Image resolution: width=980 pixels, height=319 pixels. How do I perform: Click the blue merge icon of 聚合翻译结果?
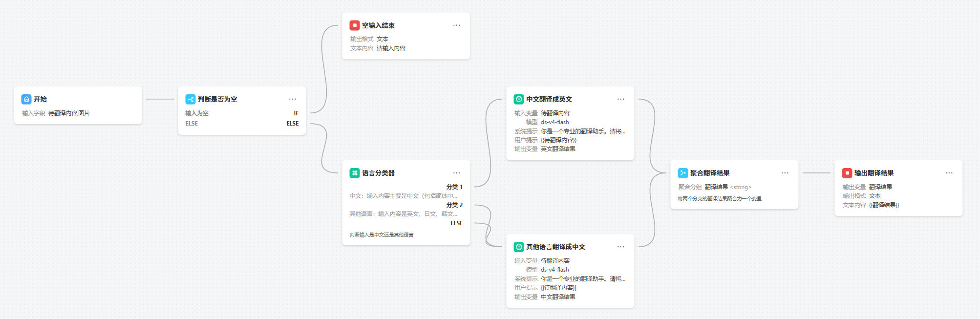tap(683, 173)
